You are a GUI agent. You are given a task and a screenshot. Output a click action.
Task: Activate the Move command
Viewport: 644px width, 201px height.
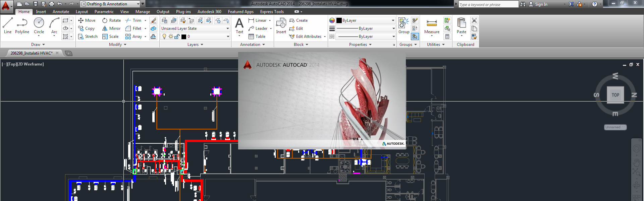point(87,20)
